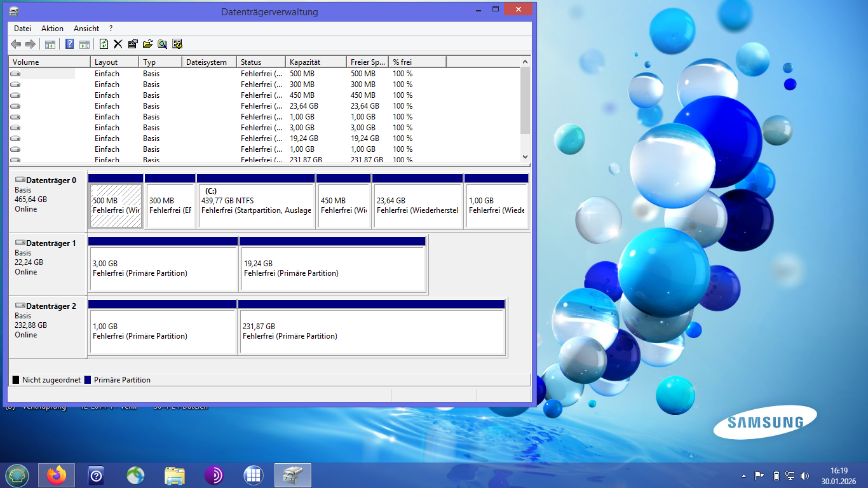The height and width of the screenshot is (488, 868).
Task: Click the volume list scrollbar thumb
Action: point(525,100)
